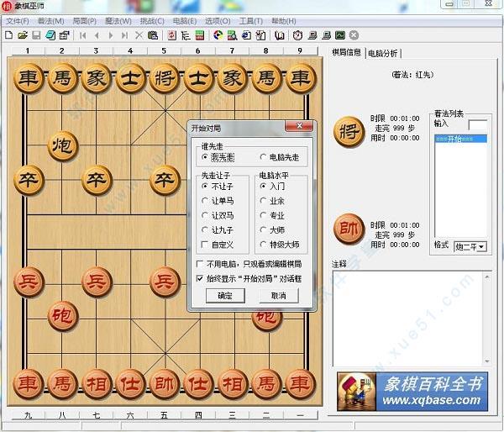This screenshot has width=504, height=432.
Task: Step back one move arrow icon
Action: click(x=97, y=35)
